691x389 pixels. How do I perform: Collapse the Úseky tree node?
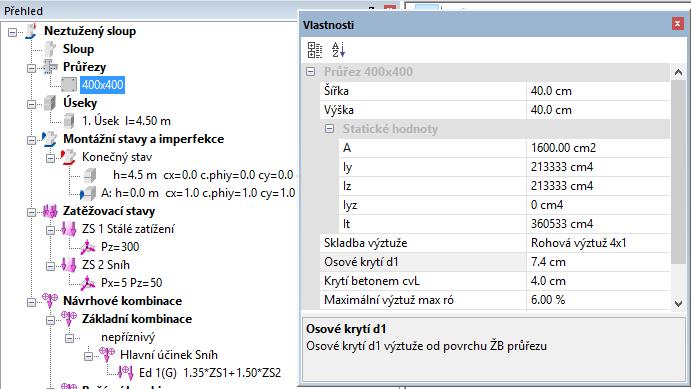[x=31, y=104]
